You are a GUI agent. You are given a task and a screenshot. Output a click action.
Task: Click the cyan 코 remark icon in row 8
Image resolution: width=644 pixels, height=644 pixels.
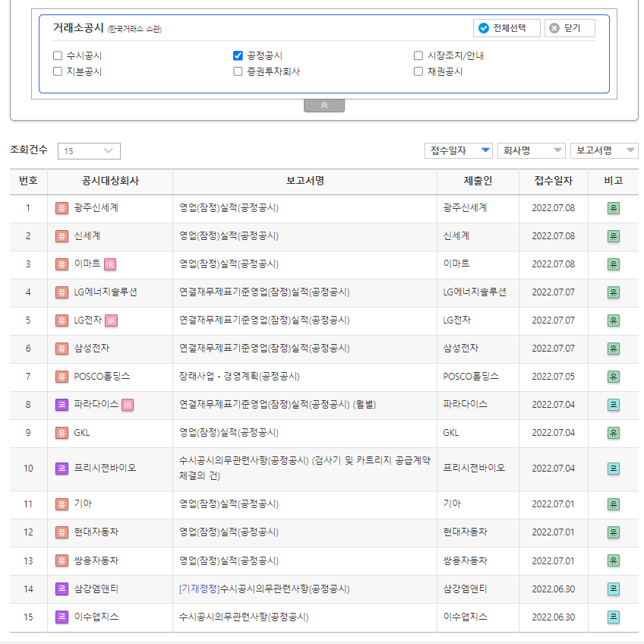613,405
